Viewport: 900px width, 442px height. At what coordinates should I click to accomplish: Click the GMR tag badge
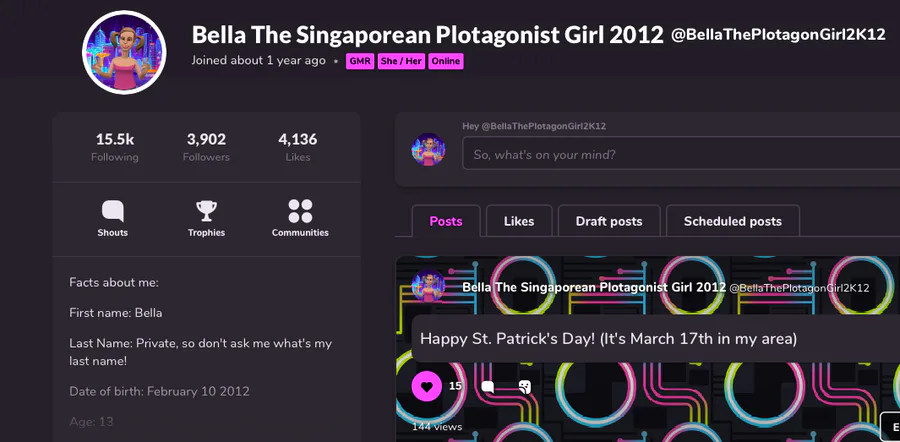click(x=360, y=61)
